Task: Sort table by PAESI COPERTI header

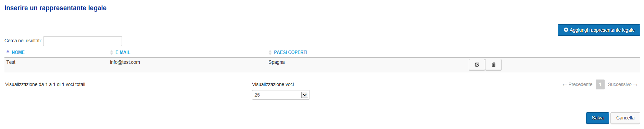Action: (291, 52)
